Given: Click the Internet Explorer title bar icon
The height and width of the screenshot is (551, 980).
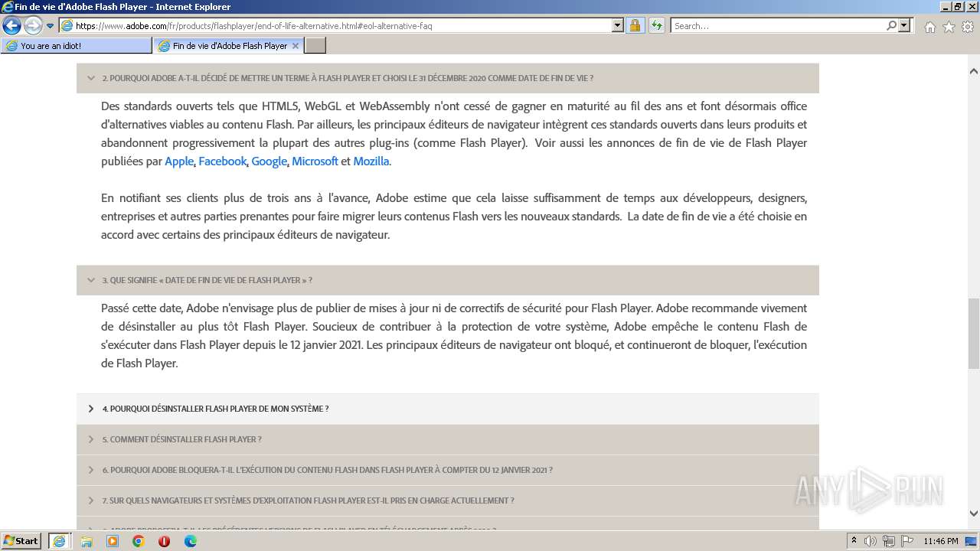Looking at the screenshot, I should pos(8,7).
